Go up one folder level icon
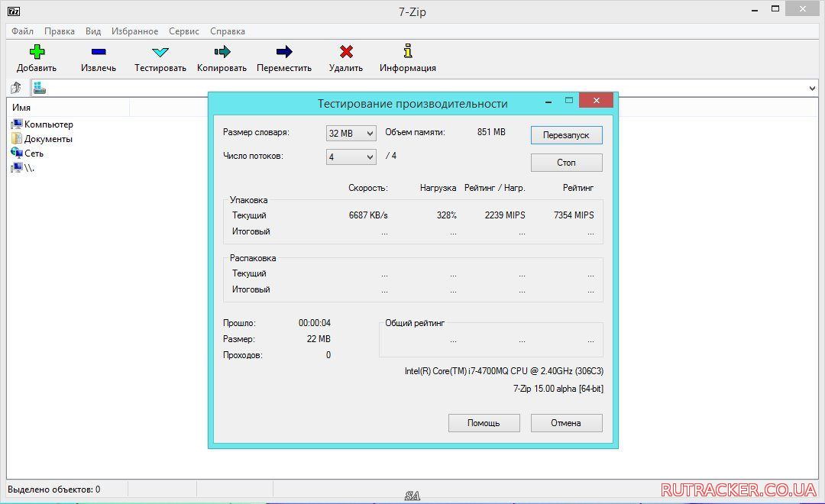The width and height of the screenshot is (825, 504). tap(16, 87)
